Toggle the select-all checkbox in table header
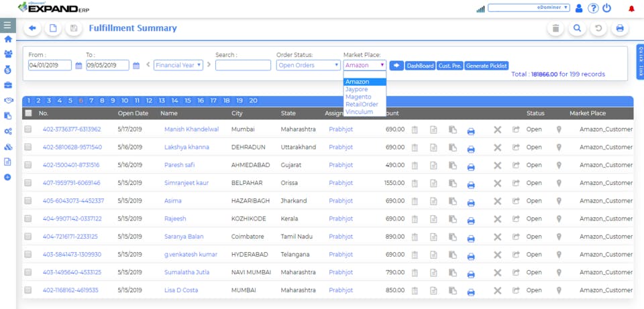This screenshot has width=644, height=309. pyautogui.click(x=28, y=113)
